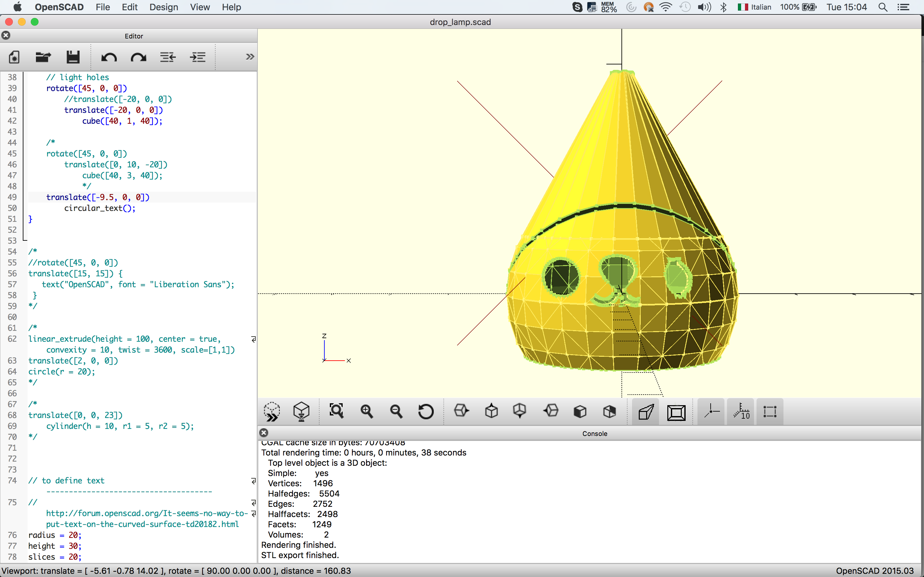Click line 49 translate code in editor

point(98,197)
